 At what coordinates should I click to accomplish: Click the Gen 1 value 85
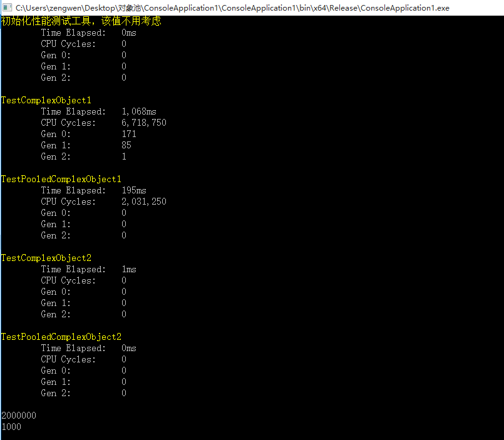click(x=126, y=145)
